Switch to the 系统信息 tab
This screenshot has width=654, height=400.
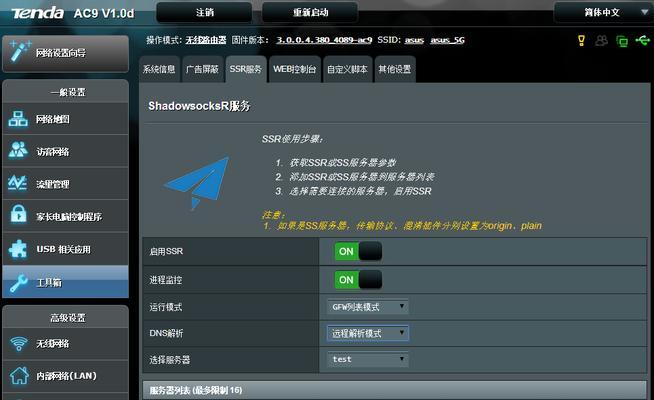159,69
